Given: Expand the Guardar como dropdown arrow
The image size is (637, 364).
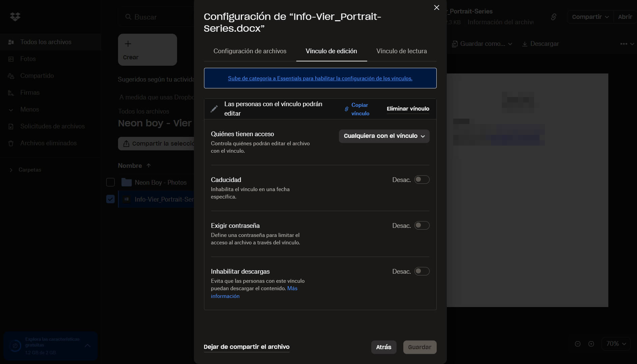Looking at the screenshot, I should pyautogui.click(x=510, y=44).
